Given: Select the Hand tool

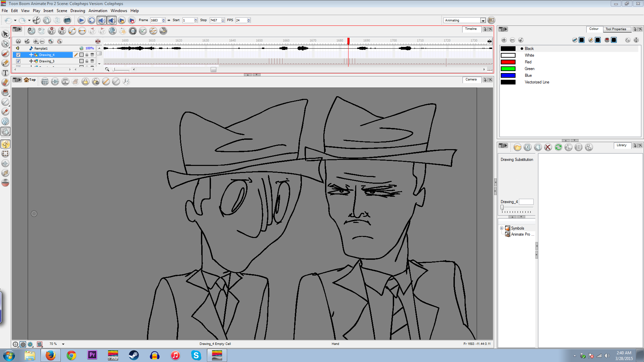Looking at the screenshot, I should [5, 131].
